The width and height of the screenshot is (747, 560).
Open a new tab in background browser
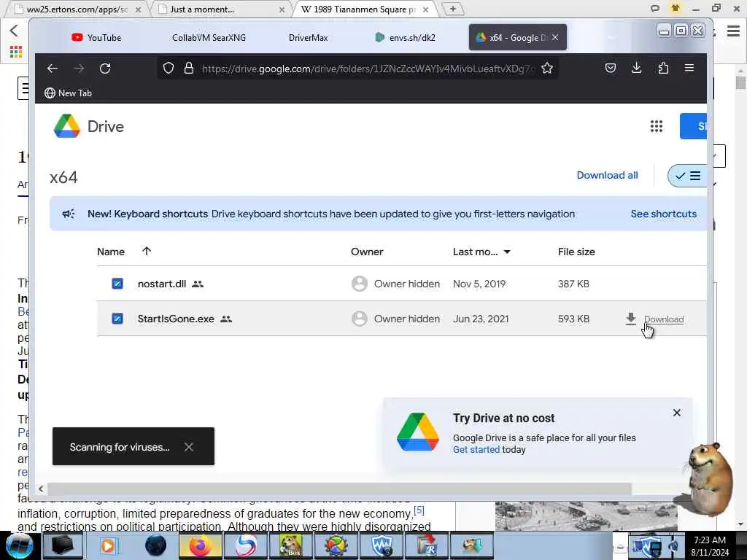[x=452, y=9]
